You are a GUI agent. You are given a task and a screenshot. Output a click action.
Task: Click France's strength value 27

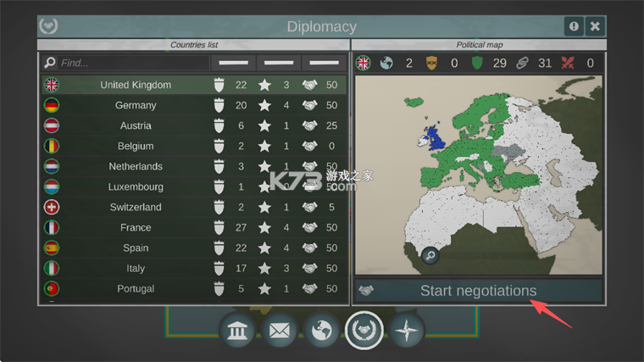[x=241, y=228]
